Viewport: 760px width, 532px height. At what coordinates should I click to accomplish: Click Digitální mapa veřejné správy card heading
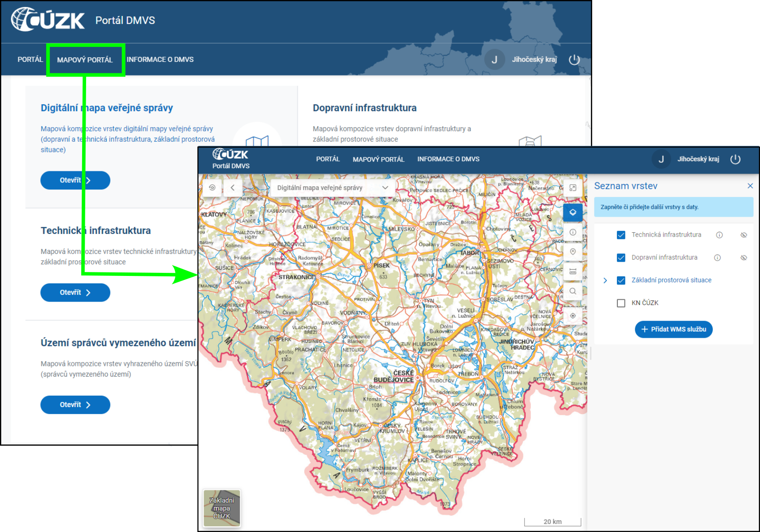click(x=106, y=108)
